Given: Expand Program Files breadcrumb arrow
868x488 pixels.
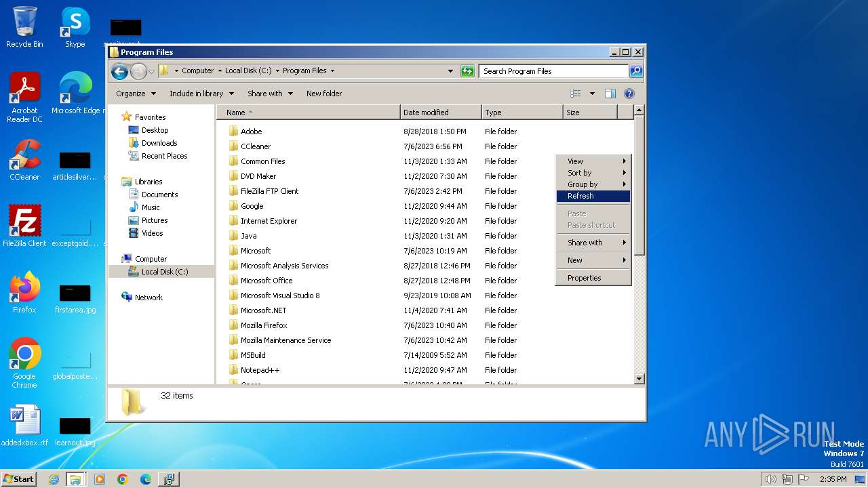Looking at the screenshot, I should 332,71.
